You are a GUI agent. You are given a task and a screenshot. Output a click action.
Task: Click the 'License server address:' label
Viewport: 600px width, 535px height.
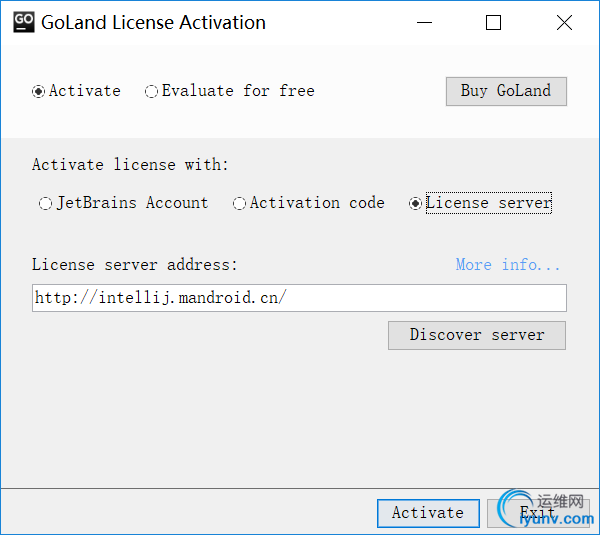[135, 265]
